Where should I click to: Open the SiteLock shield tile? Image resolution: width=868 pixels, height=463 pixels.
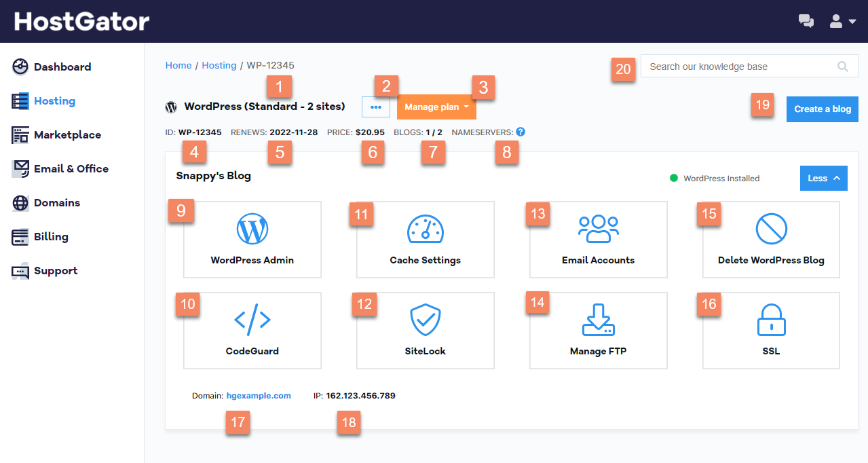click(x=426, y=331)
